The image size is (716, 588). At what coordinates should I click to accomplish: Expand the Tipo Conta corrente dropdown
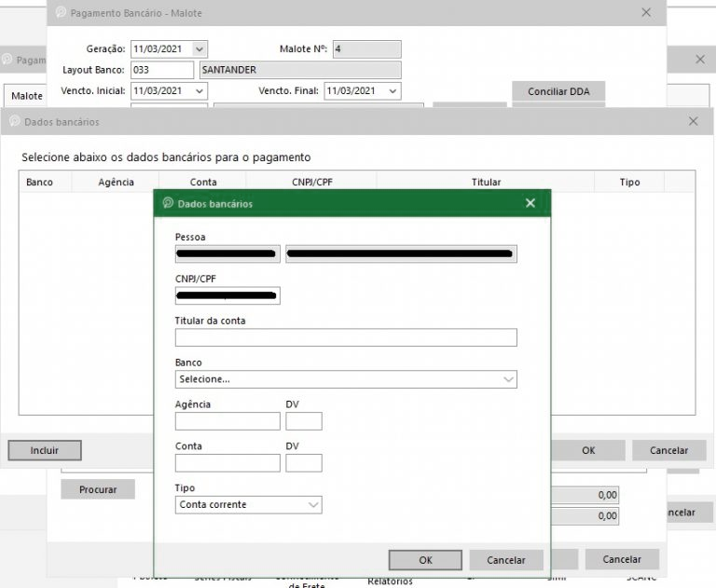312,504
